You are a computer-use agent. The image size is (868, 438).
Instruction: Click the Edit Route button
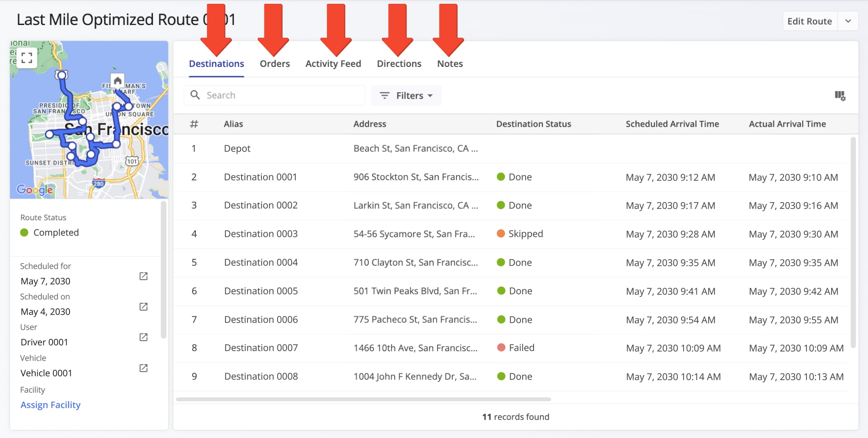coord(810,21)
